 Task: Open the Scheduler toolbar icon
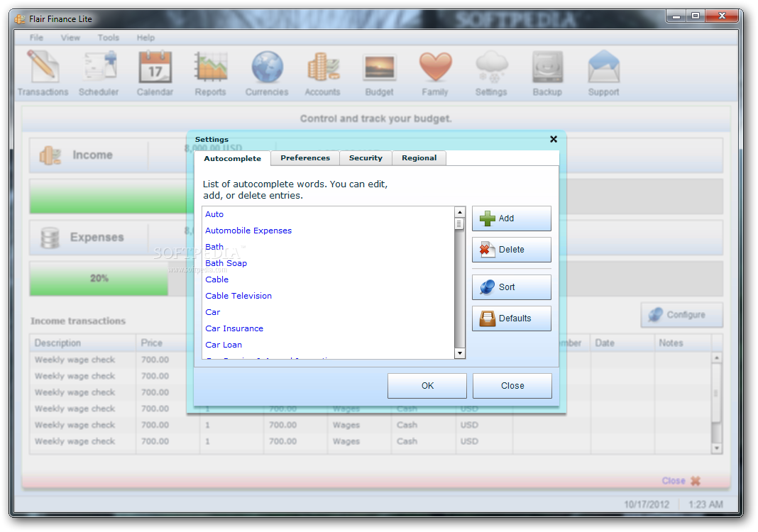tap(99, 74)
